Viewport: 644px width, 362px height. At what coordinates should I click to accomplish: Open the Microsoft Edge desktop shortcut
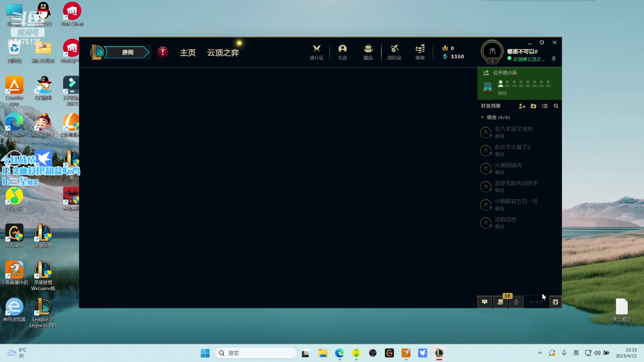(x=14, y=128)
